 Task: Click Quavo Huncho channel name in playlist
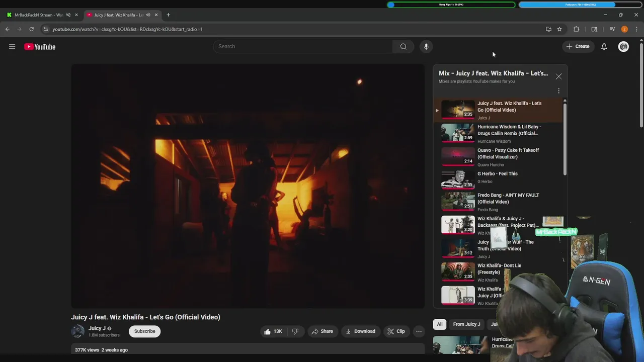point(491,165)
